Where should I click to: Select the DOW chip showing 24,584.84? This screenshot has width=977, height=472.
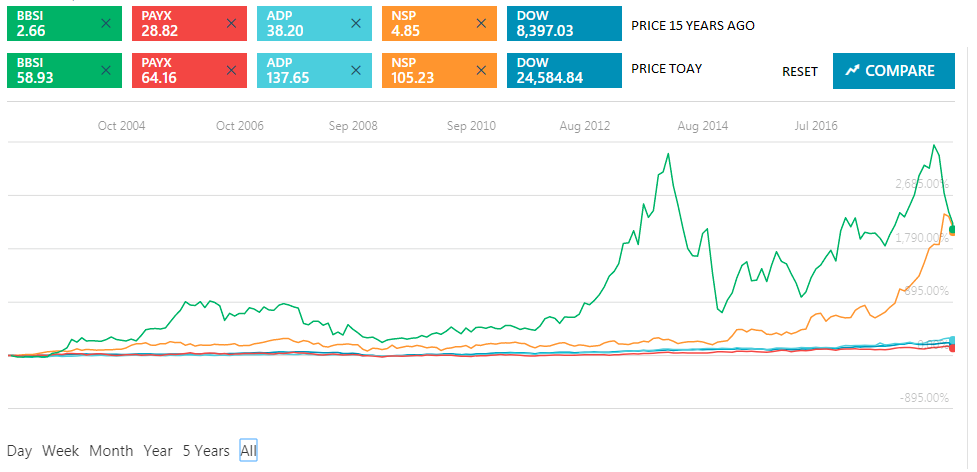pos(563,70)
